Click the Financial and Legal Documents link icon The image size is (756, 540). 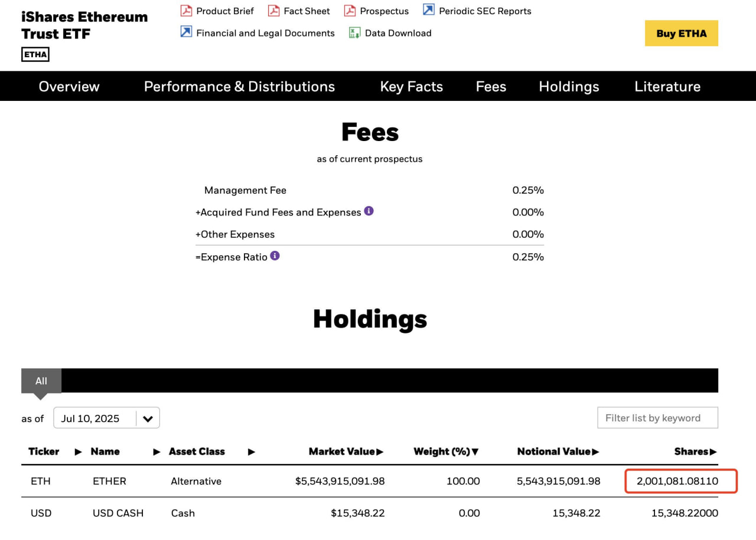186,32
